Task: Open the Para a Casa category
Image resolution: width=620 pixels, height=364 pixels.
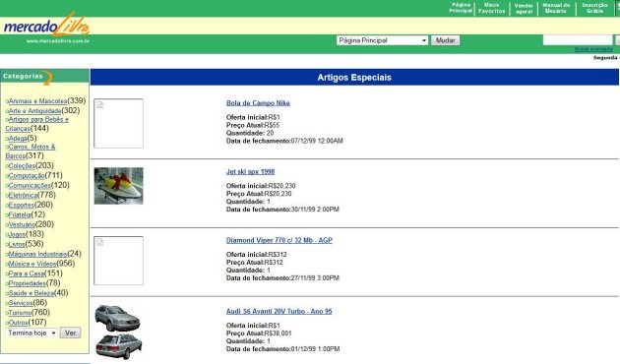Action: point(27,273)
